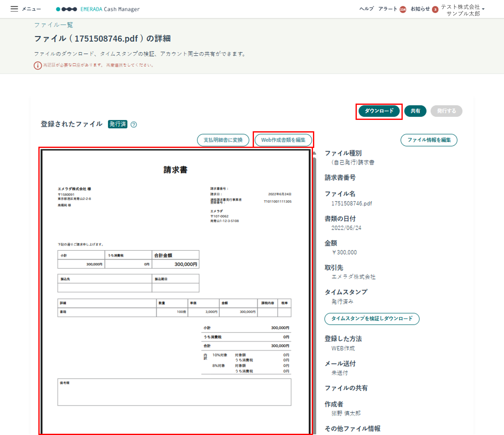
Task: Open the ヘルプ menu item
Action: click(367, 9)
